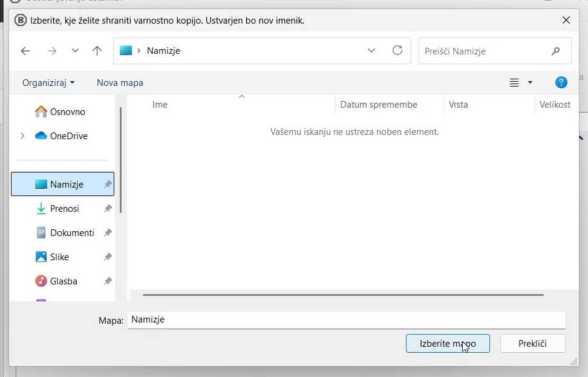
Task: Cancel with the Prekliči button
Action: (x=532, y=344)
